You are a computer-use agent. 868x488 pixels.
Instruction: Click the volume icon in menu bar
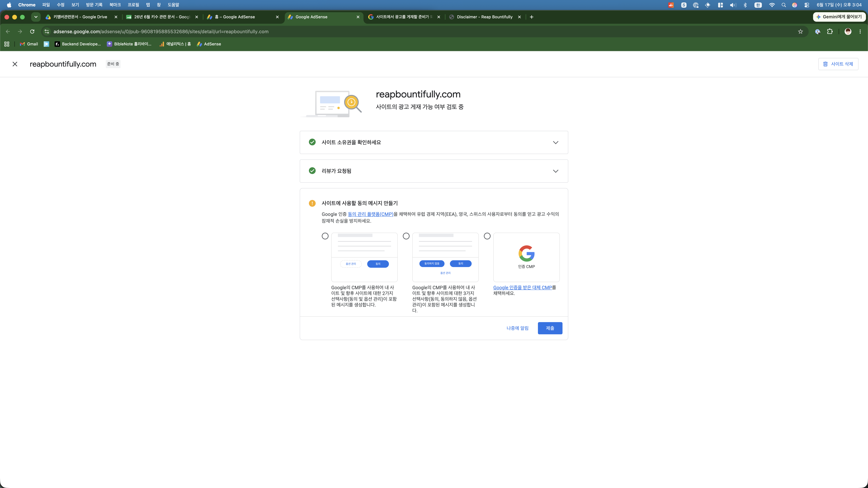(x=733, y=5)
